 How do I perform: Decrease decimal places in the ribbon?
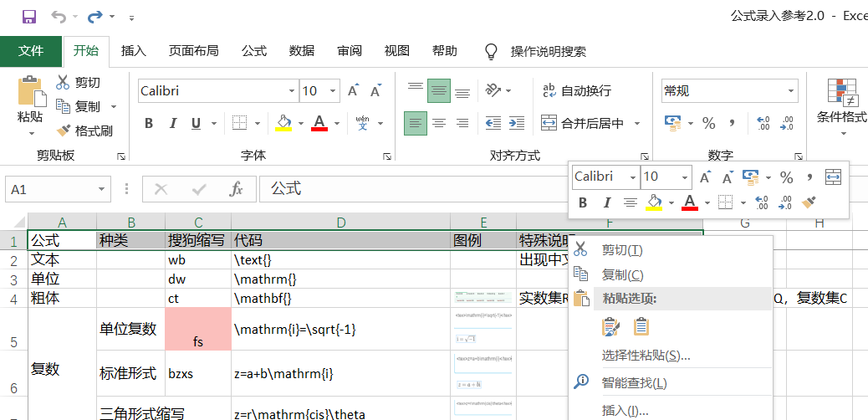pyautogui.click(x=786, y=123)
